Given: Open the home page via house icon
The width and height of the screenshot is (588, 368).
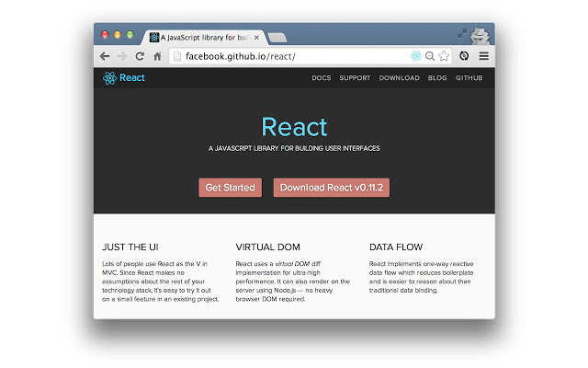Looking at the screenshot, I should click(157, 56).
